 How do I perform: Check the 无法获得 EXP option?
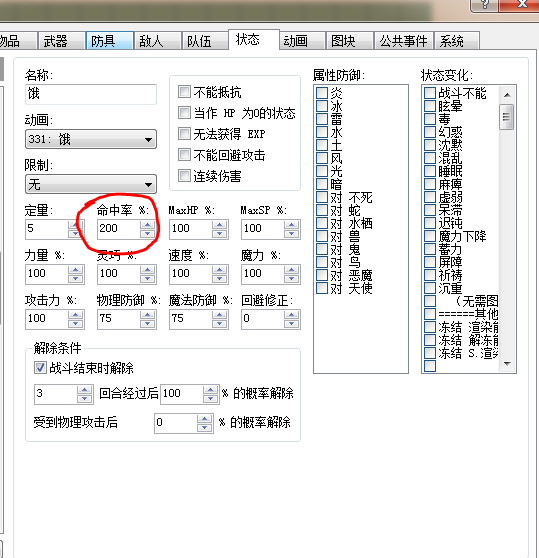[184, 134]
